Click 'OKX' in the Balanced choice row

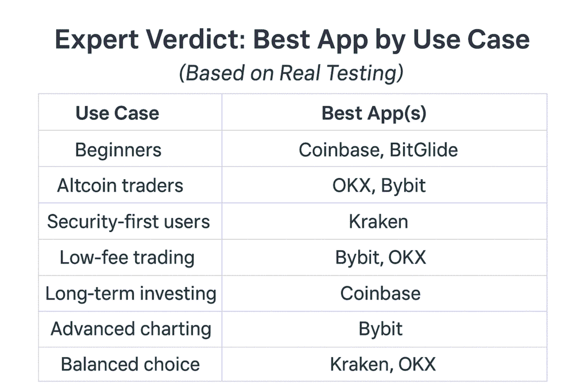click(x=414, y=364)
